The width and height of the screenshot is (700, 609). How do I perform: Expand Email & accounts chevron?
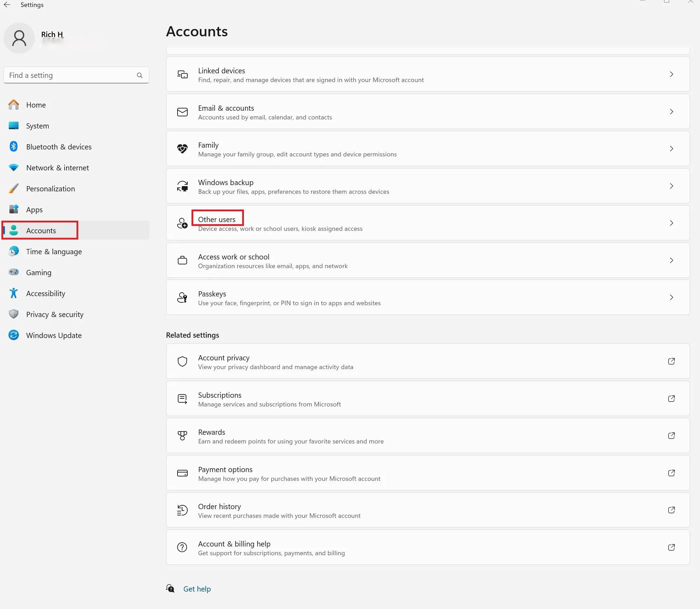point(671,112)
